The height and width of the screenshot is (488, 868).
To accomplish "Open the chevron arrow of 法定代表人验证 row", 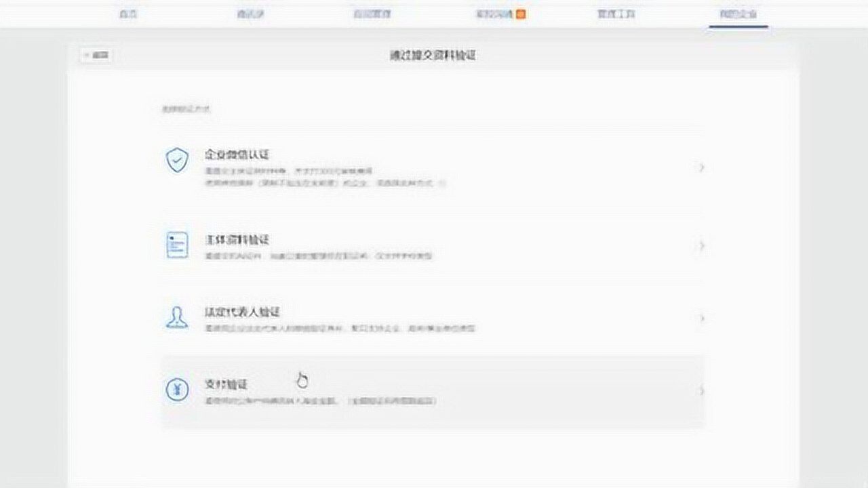I will pyautogui.click(x=702, y=318).
